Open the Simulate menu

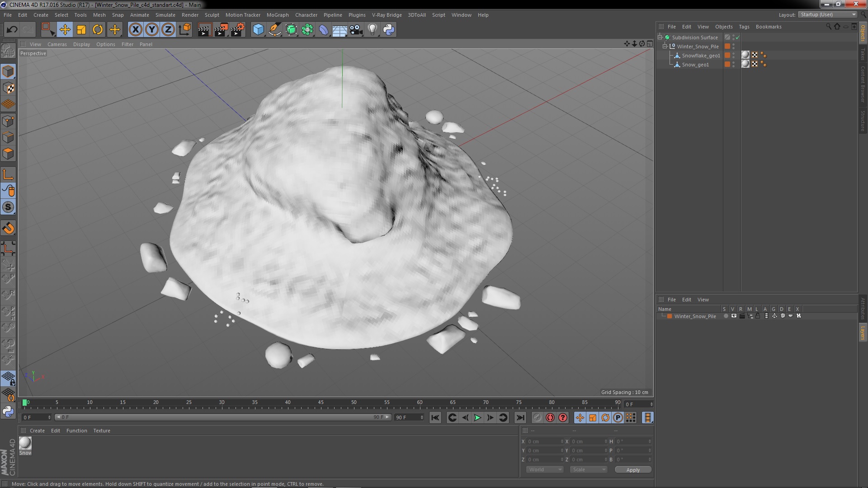[x=165, y=15]
